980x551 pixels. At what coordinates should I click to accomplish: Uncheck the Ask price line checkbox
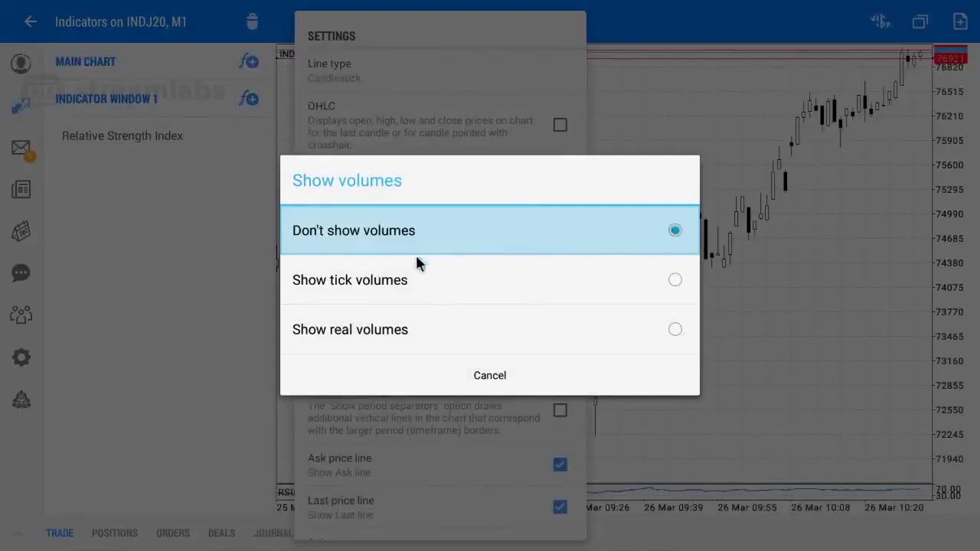point(560,465)
